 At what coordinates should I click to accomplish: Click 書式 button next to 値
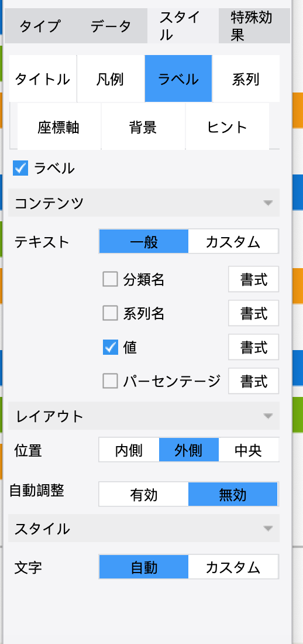pyautogui.click(x=254, y=347)
